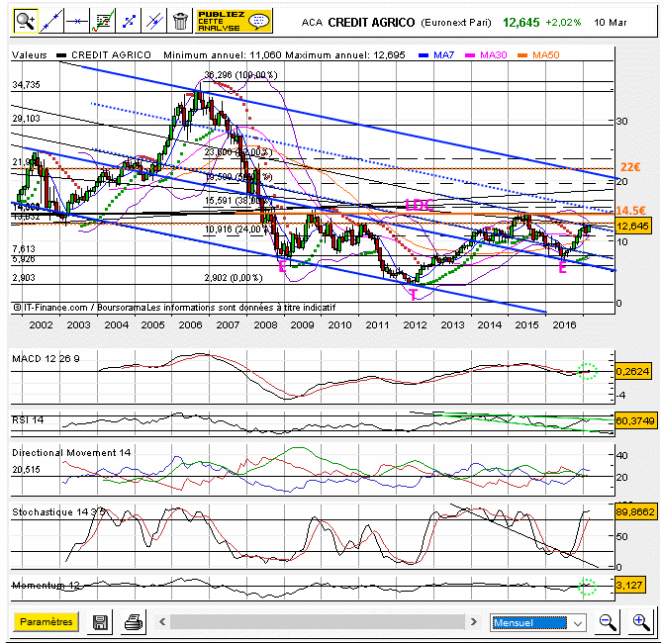Select the horizontal line tool
Viewport: 661px width, 644px height.
[x=77, y=21]
